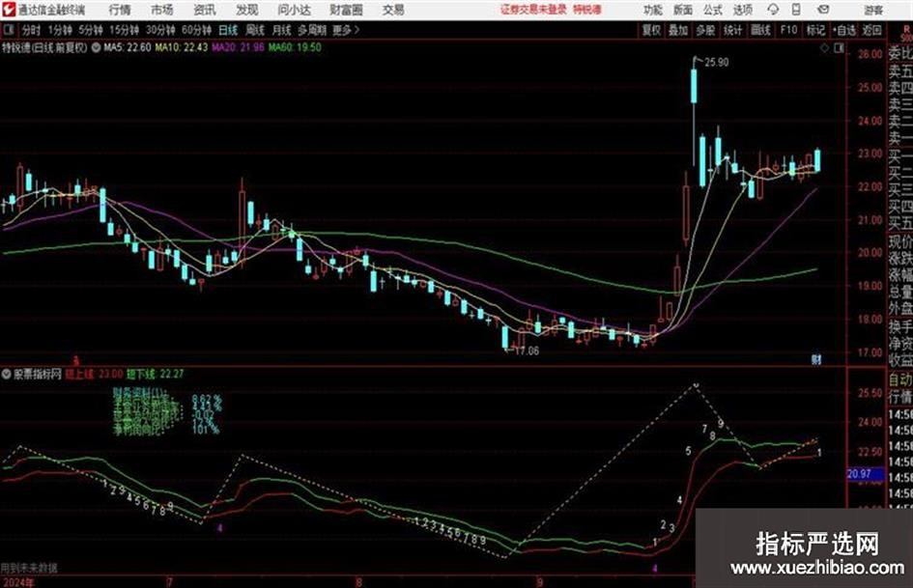
Task: Switch to the 5分钟 period tab
Action: [x=91, y=30]
